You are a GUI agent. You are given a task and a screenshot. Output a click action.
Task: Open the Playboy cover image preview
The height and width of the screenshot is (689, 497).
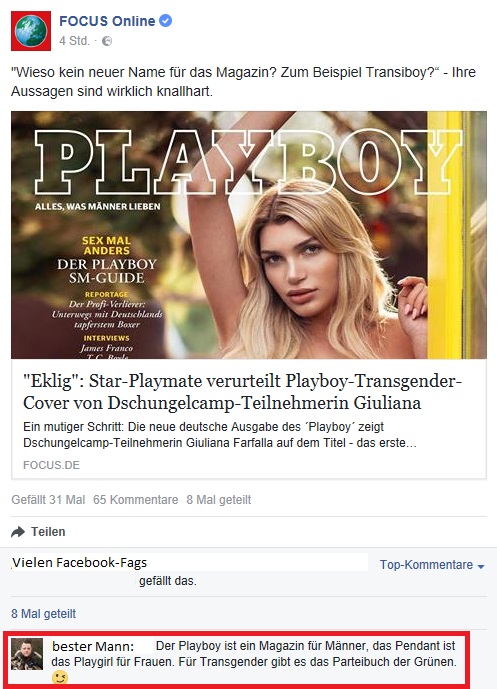coord(249,235)
